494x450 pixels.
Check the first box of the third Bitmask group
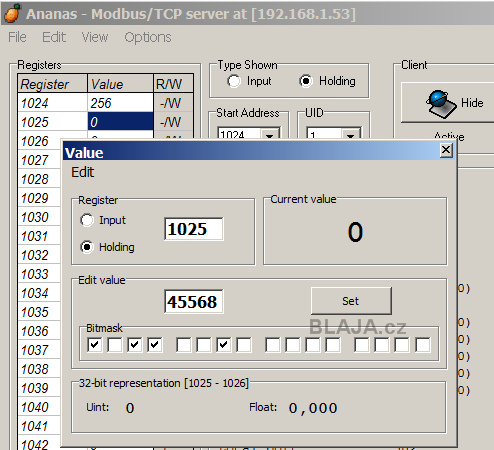[273, 345]
